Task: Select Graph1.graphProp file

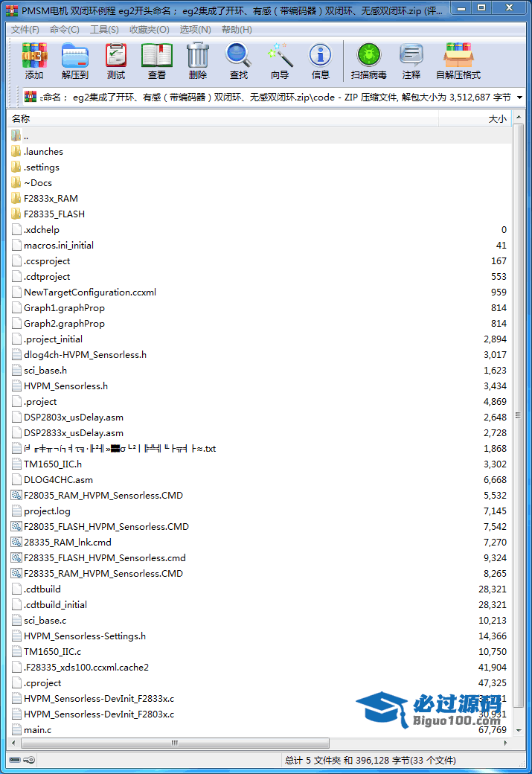Action: pos(64,308)
